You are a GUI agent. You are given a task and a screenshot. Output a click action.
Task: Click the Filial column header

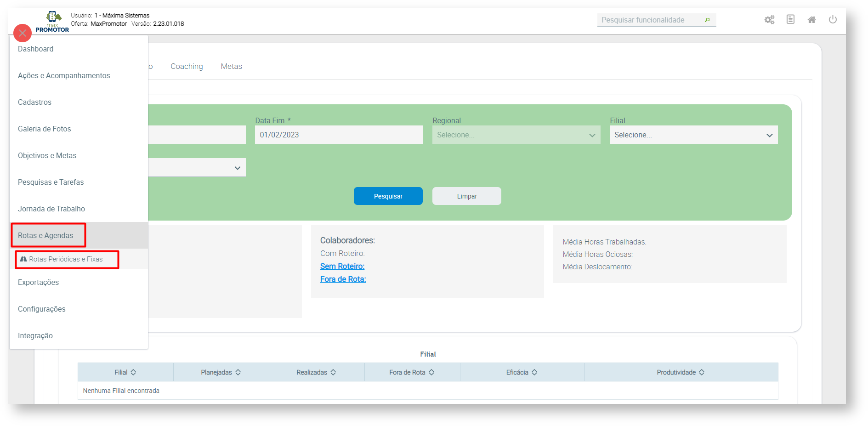click(125, 372)
